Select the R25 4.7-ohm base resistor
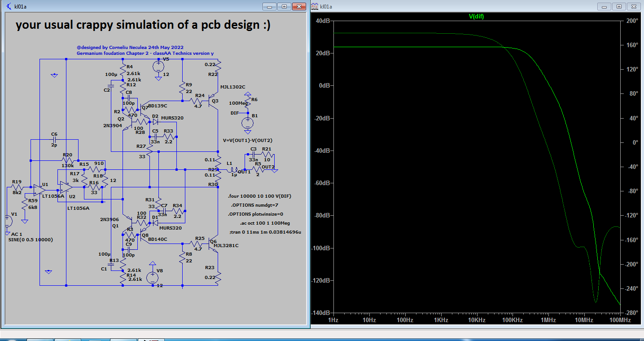Screen dimensions: 644x341 197,243
